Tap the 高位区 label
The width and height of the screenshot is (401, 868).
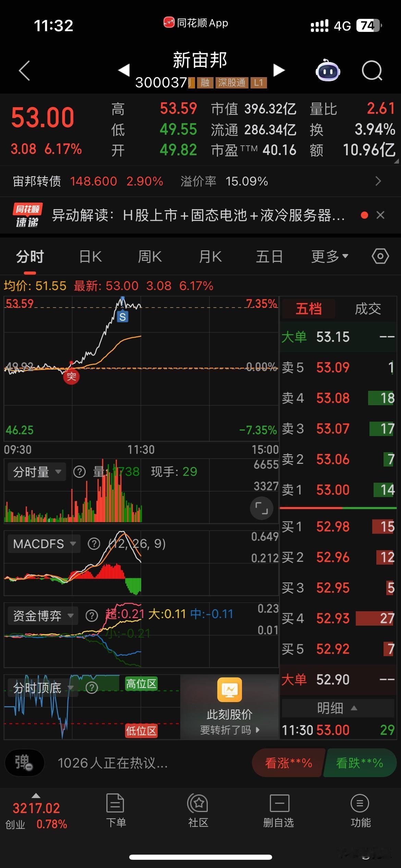pyautogui.click(x=141, y=684)
